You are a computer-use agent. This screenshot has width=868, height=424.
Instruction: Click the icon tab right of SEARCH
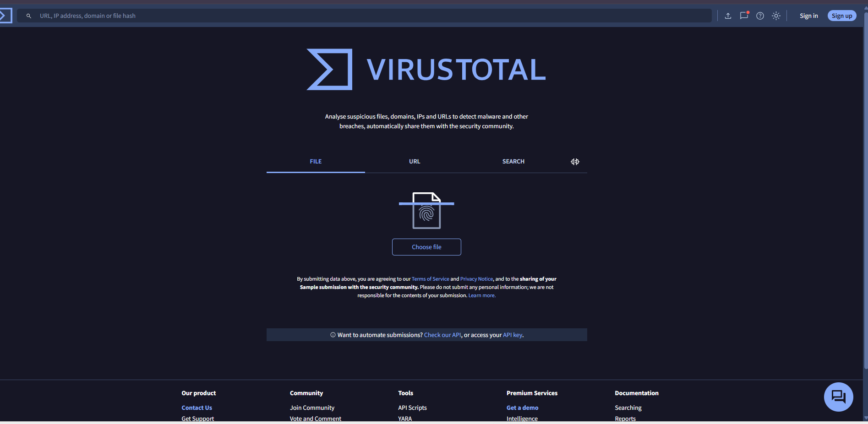tap(575, 162)
